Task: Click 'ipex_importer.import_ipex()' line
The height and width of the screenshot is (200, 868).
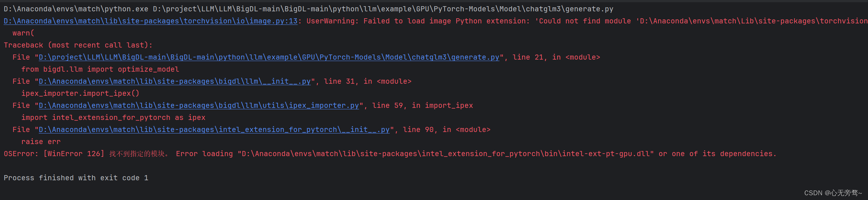Action: pos(80,93)
